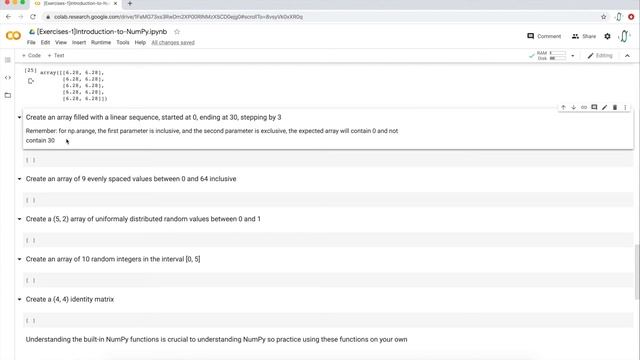Collapse the linear sequence exercise section
Image resolution: width=640 pixels, height=360 pixels.
coord(19,118)
